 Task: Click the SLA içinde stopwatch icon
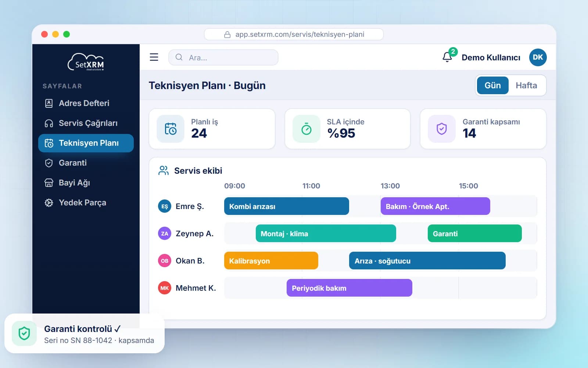pyautogui.click(x=306, y=129)
